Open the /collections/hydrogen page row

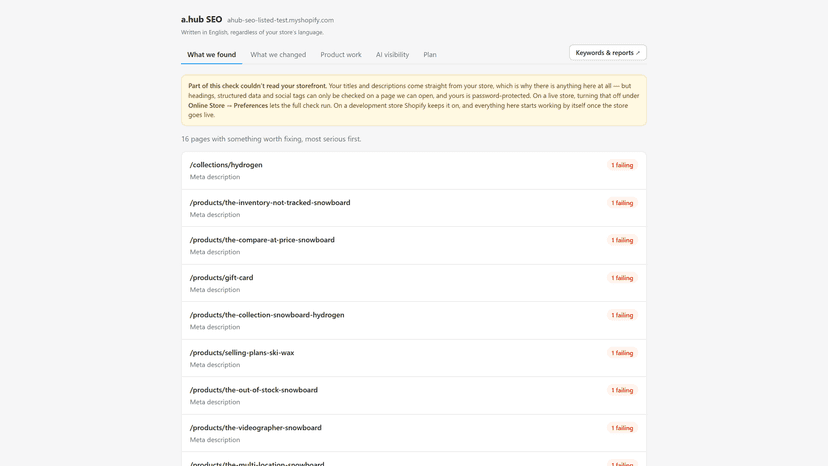pyautogui.click(x=413, y=171)
